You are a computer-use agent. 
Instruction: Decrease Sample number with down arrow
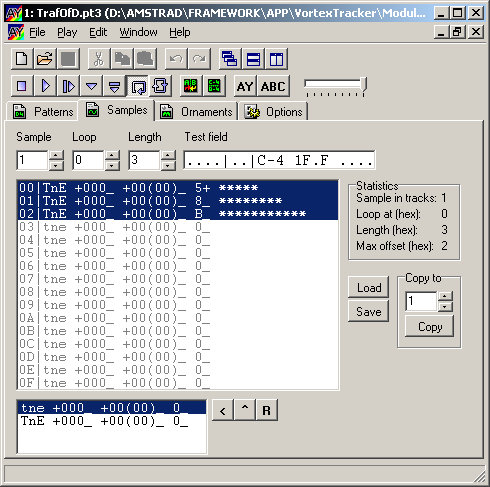click(x=56, y=165)
